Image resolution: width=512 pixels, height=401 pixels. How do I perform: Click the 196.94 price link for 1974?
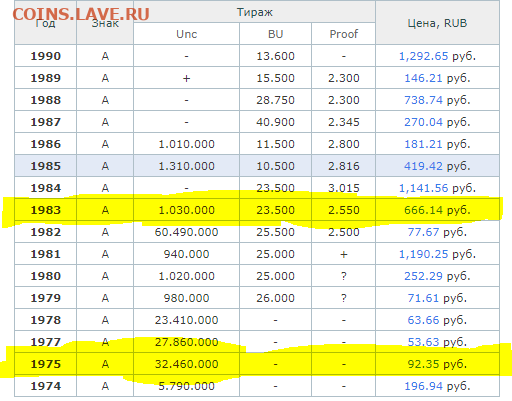(423, 386)
